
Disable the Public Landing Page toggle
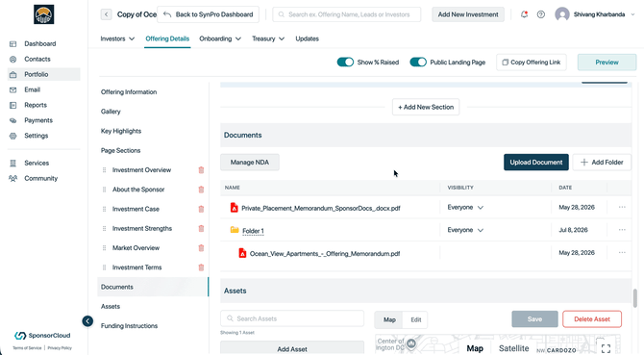(x=418, y=62)
